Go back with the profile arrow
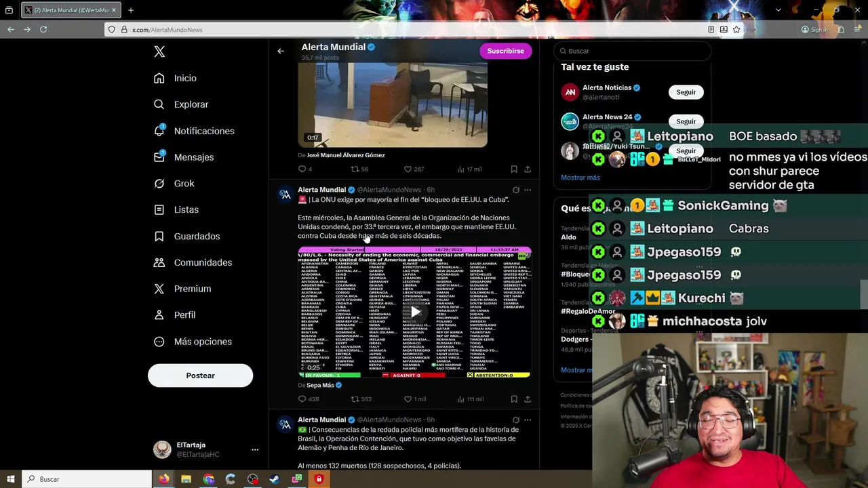 (281, 51)
